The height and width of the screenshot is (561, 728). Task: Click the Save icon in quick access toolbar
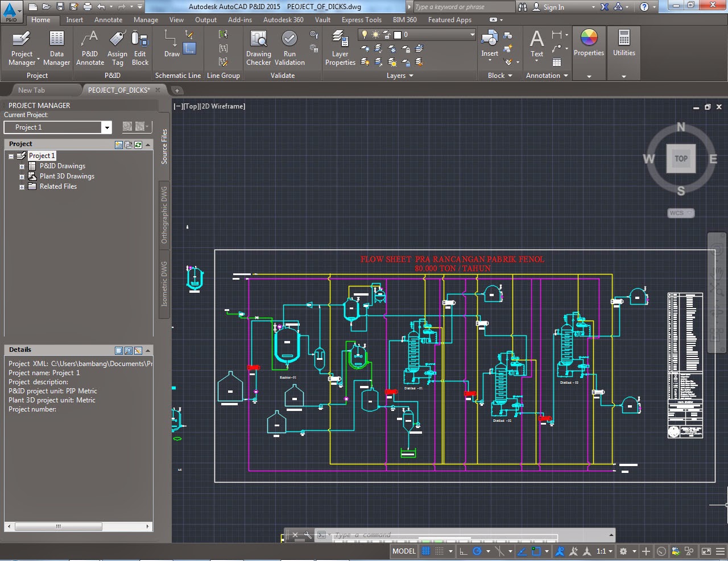coord(60,7)
